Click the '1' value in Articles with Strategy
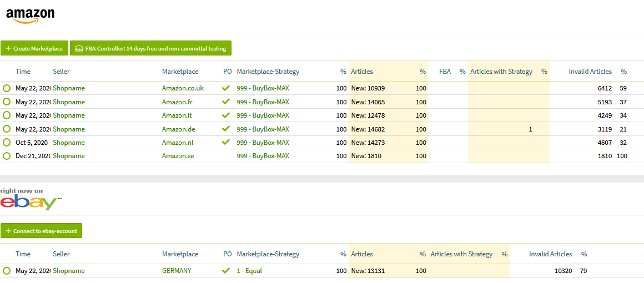 530,129
